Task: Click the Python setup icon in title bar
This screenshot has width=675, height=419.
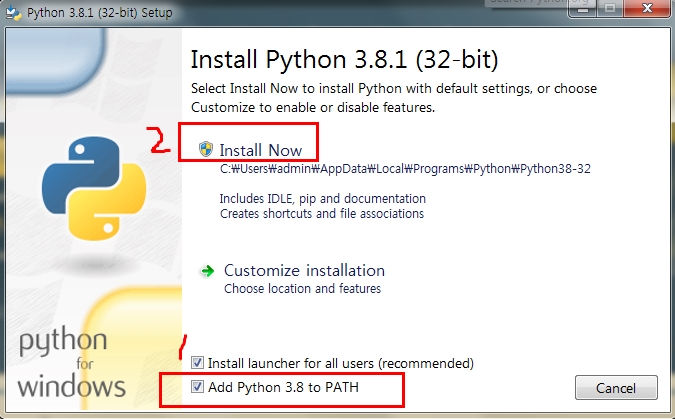Action: coord(13,12)
